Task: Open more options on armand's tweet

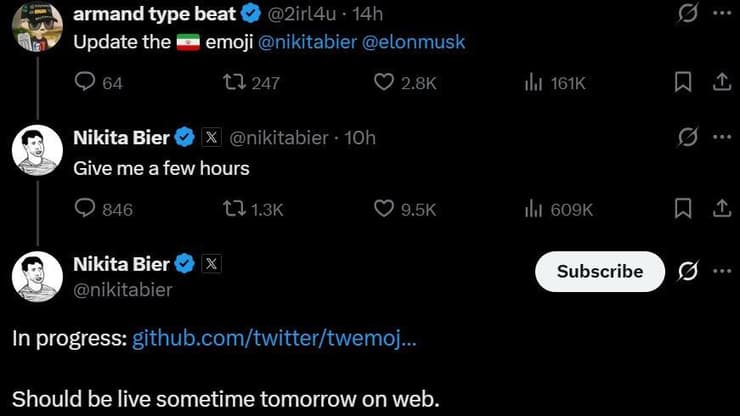Action: 722,14
